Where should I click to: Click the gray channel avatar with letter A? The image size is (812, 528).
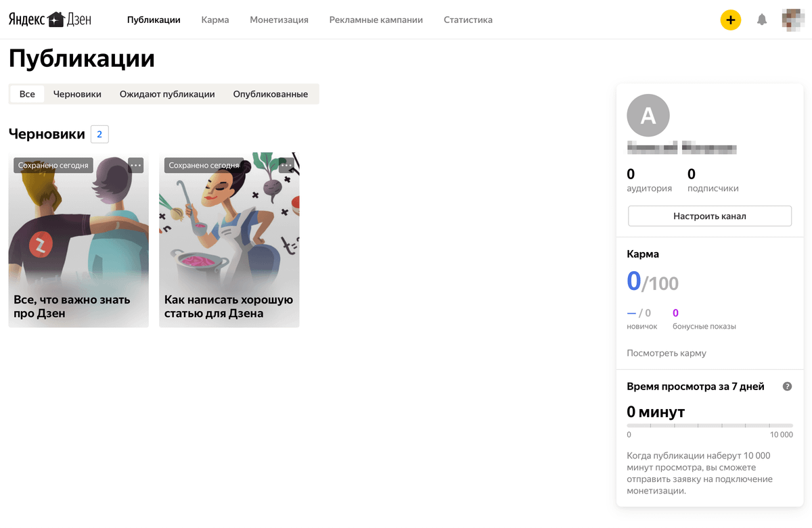(x=648, y=116)
